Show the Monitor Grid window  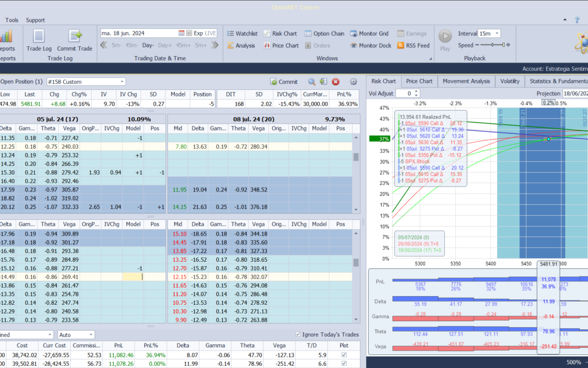click(x=370, y=33)
